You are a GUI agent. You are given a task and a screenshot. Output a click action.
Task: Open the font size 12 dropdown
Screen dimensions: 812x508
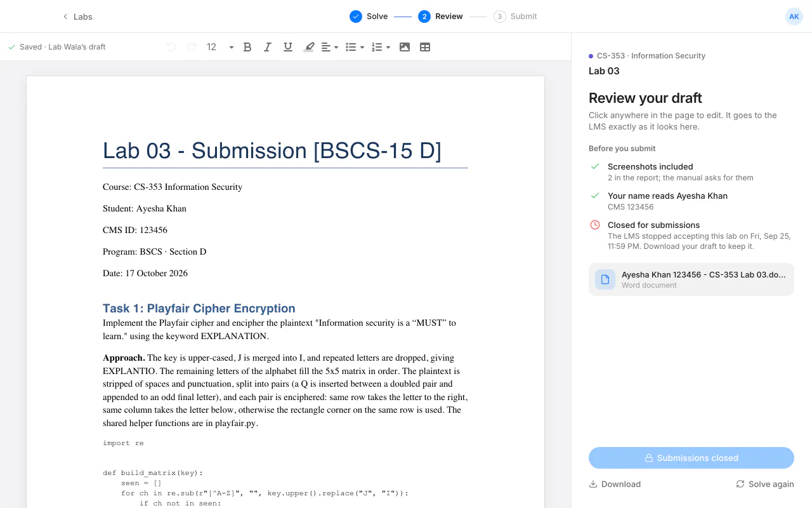220,47
